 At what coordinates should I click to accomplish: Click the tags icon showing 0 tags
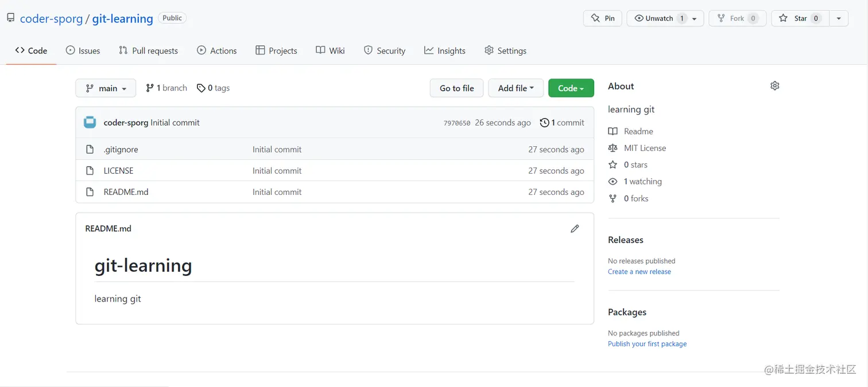201,88
